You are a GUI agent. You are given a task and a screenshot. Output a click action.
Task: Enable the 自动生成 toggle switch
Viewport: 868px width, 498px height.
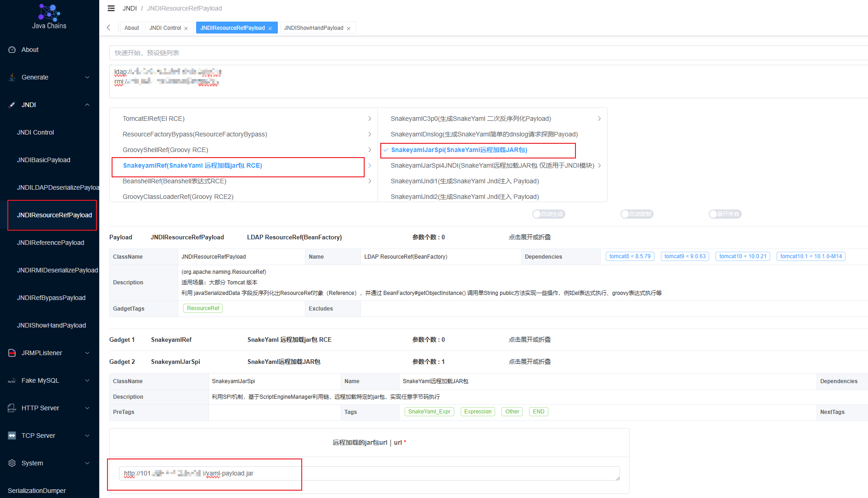click(549, 214)
